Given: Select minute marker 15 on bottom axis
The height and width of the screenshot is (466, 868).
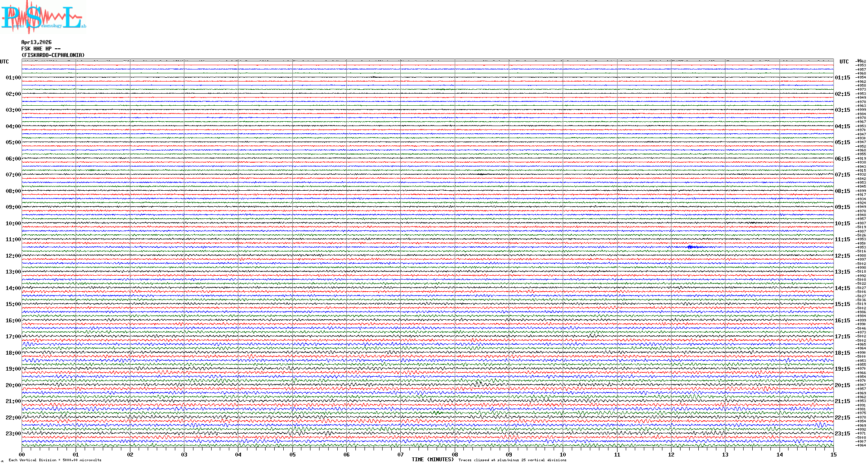Looking at the screenshot, I should click(833, 454).
